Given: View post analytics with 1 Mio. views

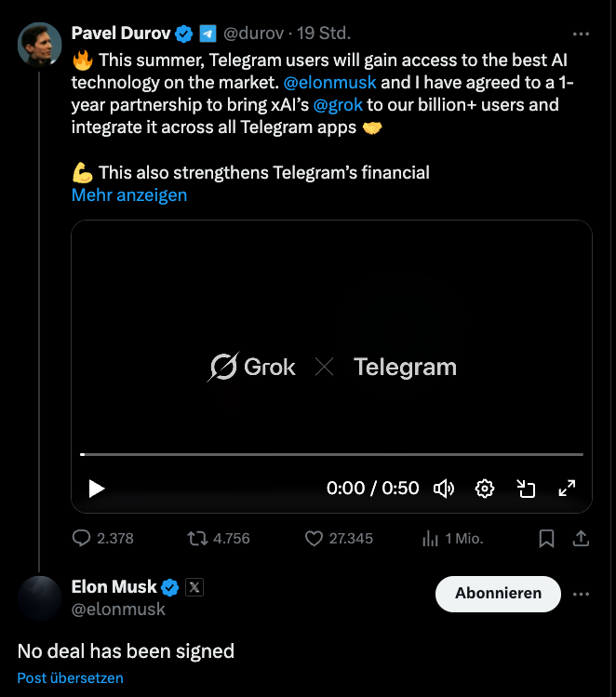Looking at the screenshot, I should pyautogui.click(x=431, y=538).
